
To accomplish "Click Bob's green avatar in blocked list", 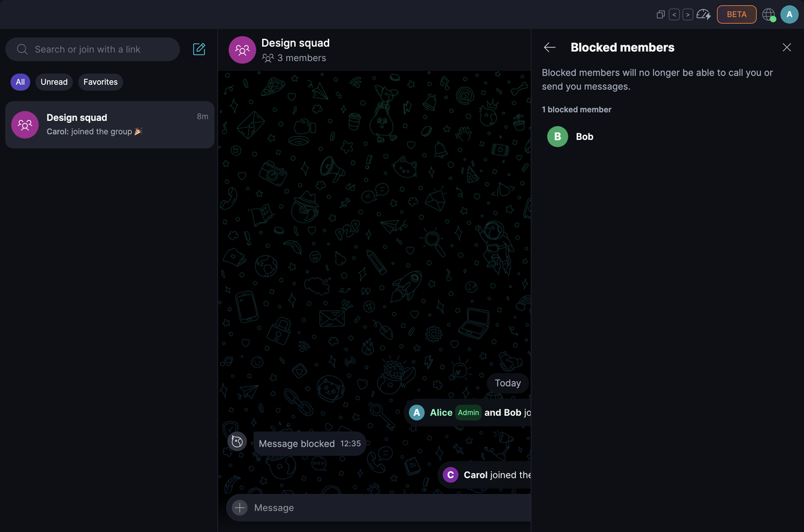I will (558, 137).
